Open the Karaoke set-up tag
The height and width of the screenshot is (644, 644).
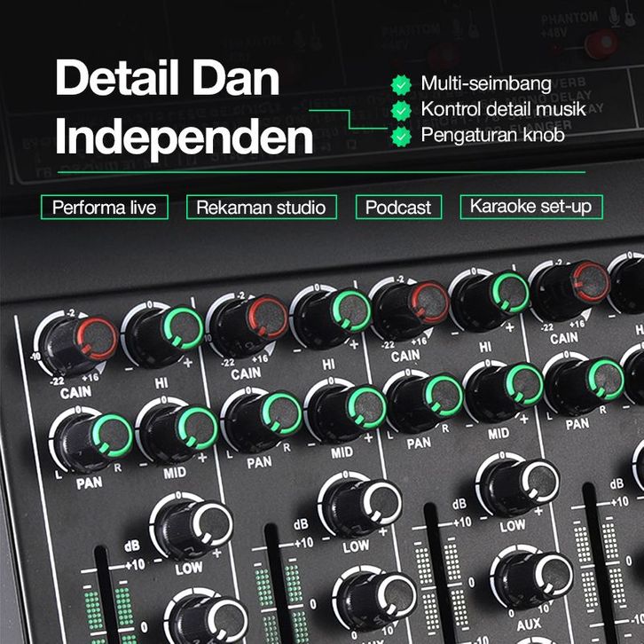(530, 207)
